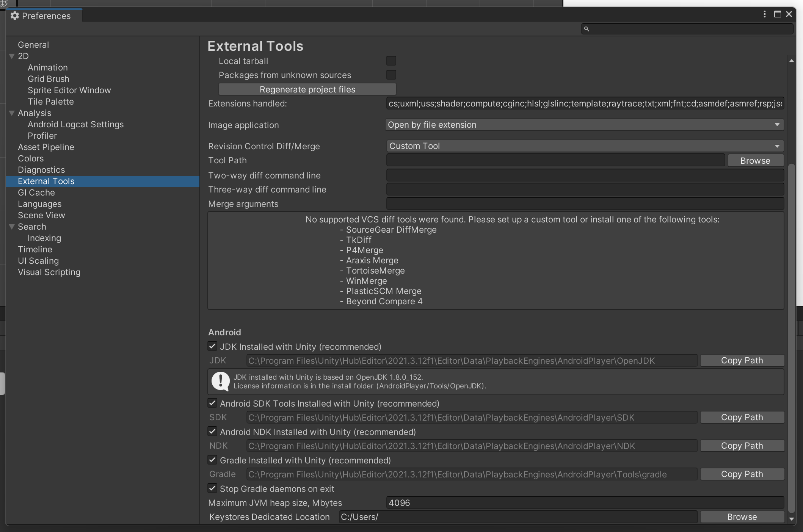Open the Visual Scripting preferences section
Viewport: 803px width, 532px height.
click(49, 272)
